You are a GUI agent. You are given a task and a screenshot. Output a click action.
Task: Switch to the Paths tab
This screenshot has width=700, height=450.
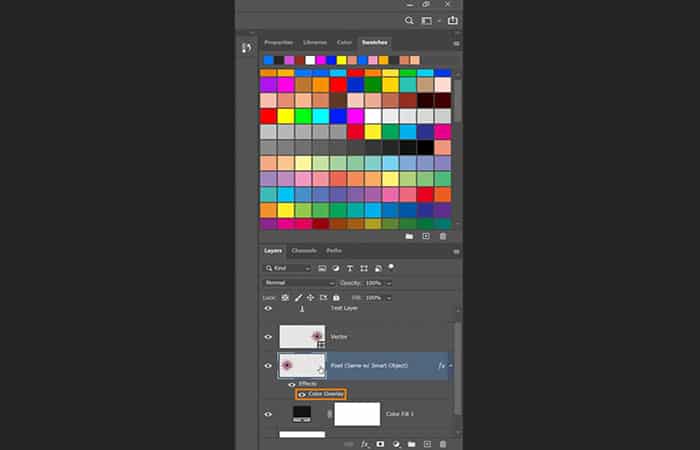pos(334,251)
